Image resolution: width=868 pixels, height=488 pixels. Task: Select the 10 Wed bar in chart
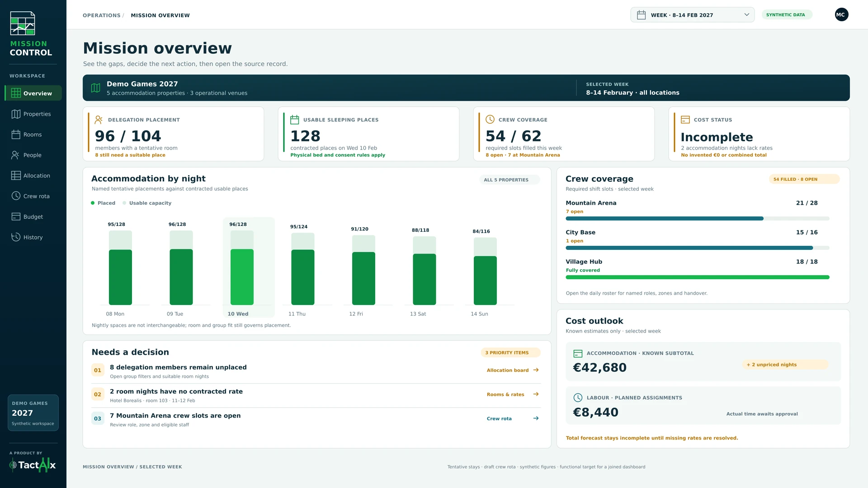pyautogui.click(x=242, y=277)
